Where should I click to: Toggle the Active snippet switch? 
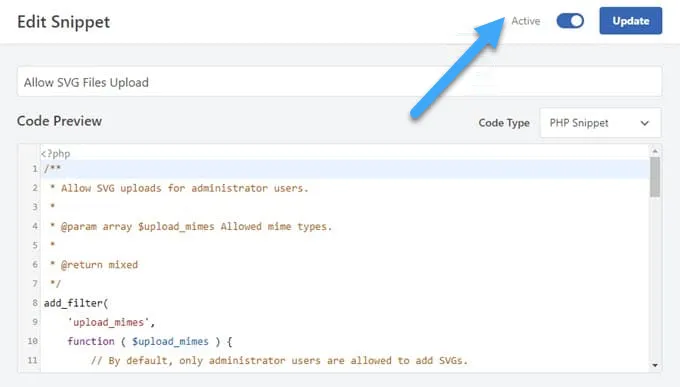(x=570, y=21)
